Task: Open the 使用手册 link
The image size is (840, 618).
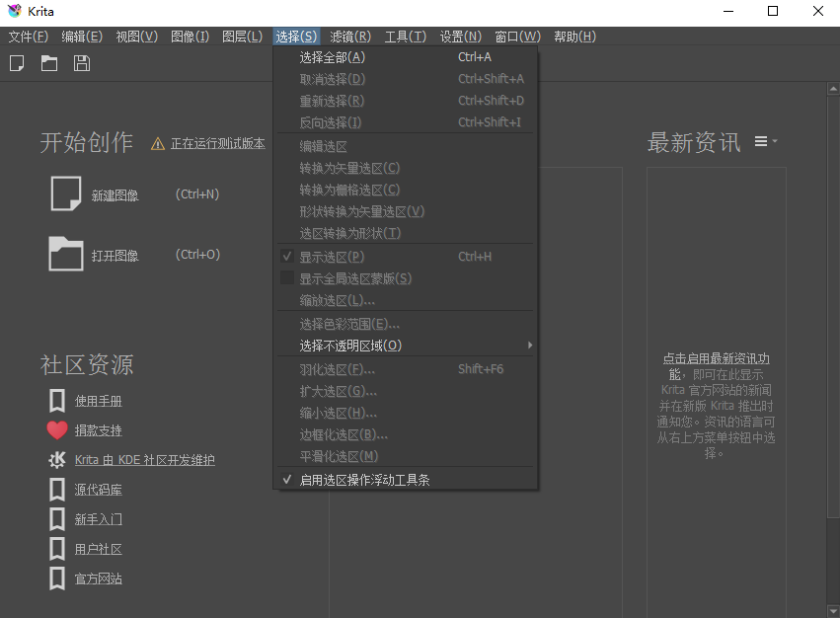Action: click(x=98, y=401)
